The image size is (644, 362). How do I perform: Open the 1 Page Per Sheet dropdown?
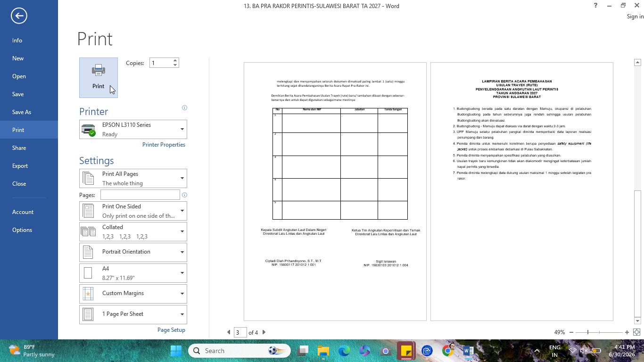click(x=133, y=314)
